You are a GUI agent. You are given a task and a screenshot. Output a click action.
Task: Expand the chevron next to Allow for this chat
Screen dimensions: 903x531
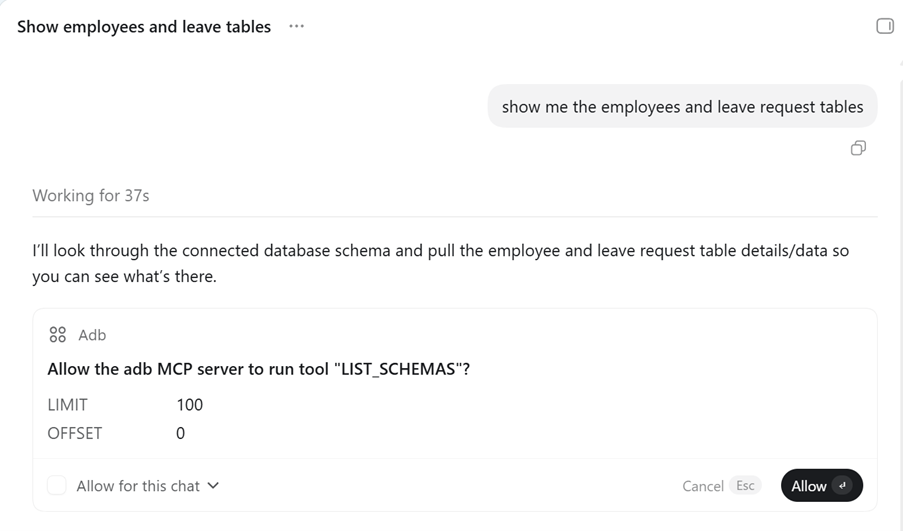pyautogui.click(x=213, y=486)
